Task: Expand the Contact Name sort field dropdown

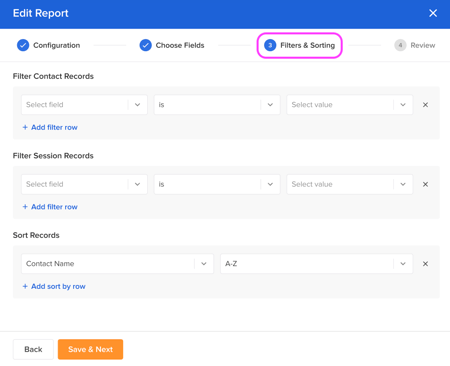Action: 117,264
